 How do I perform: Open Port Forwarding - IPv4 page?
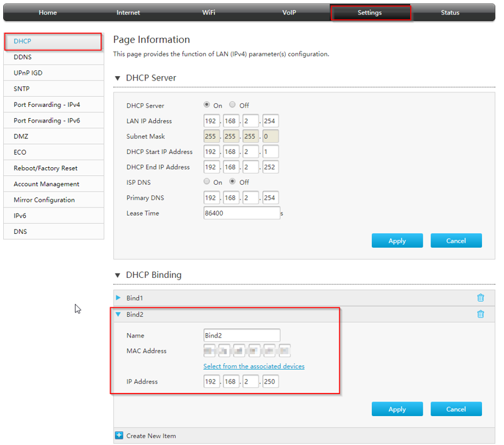point(53,105)
